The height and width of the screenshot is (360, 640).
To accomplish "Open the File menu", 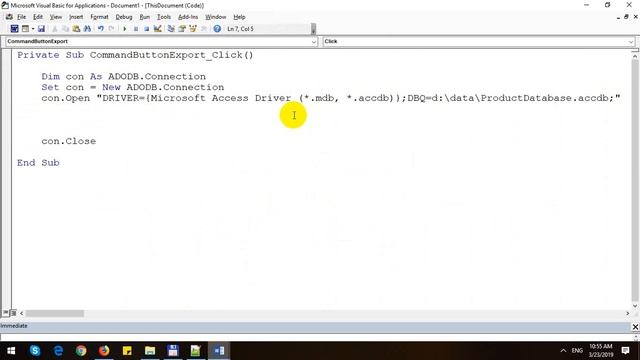I will pos(21,17).
